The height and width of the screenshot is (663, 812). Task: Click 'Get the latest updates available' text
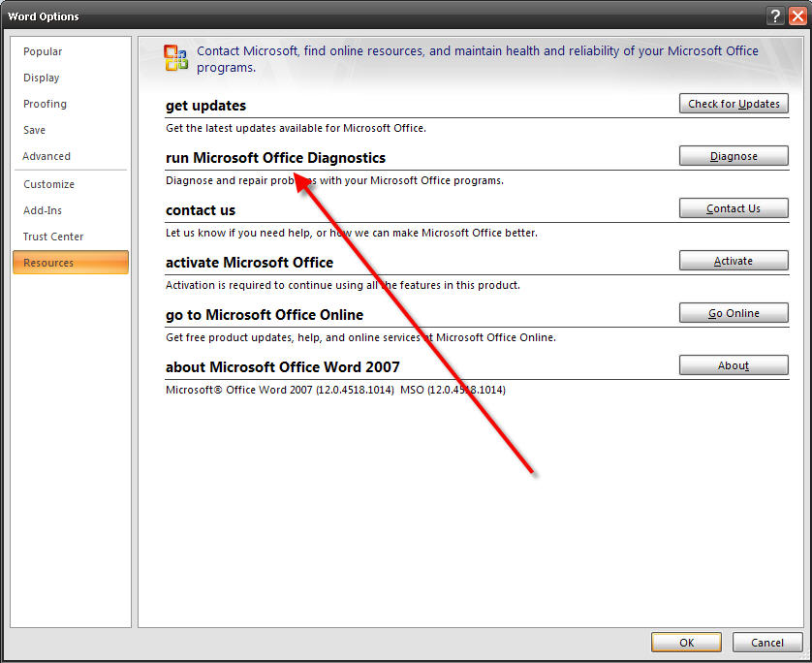click(296, 128)
